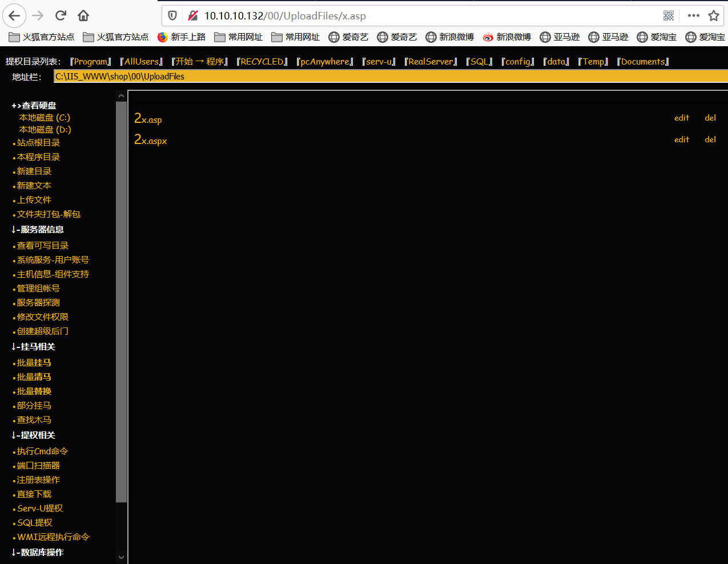Screen dimensions: 728x564
Task: Click the browser forward arrow button
Action: coord(38,15)
